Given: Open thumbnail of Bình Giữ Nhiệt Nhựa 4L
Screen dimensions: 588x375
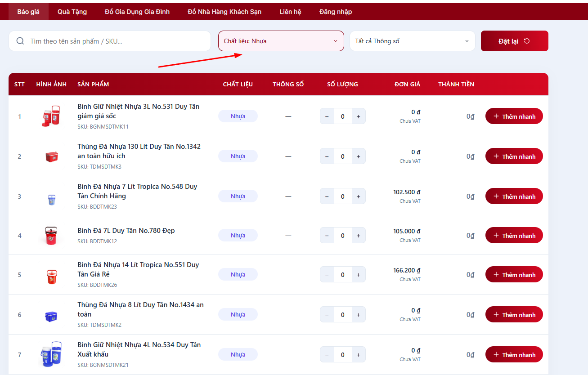Looking at the screenshot, I should [51, 354].
